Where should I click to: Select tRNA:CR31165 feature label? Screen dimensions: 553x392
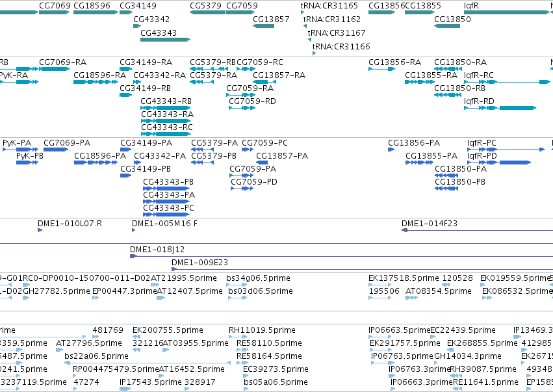[x=329, y=6]
